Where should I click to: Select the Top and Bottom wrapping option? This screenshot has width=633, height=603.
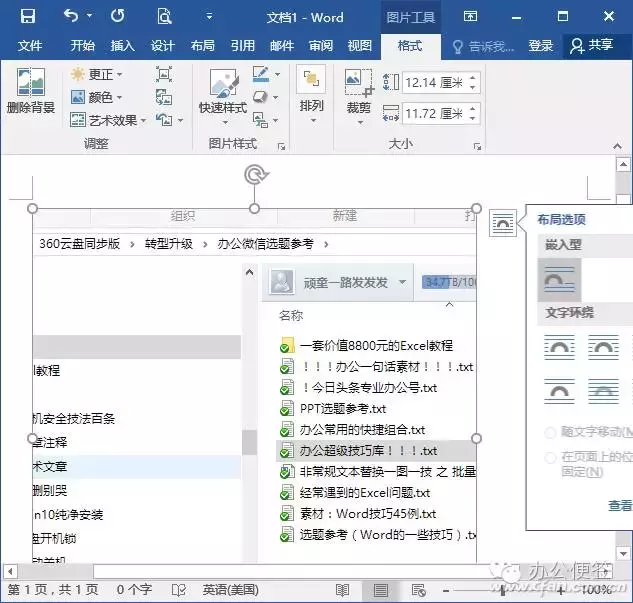pyautogui.click(x=559, y=391)
